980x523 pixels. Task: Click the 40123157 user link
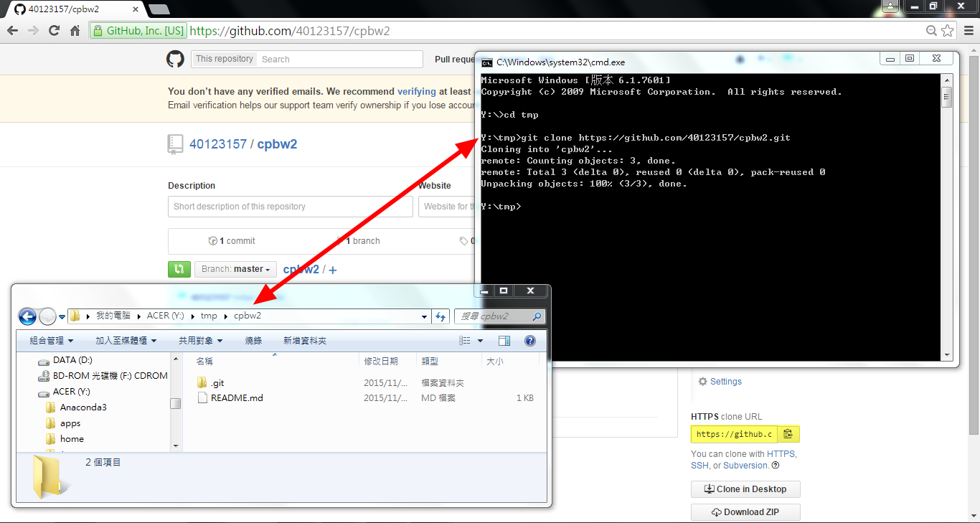pos(218,144)
